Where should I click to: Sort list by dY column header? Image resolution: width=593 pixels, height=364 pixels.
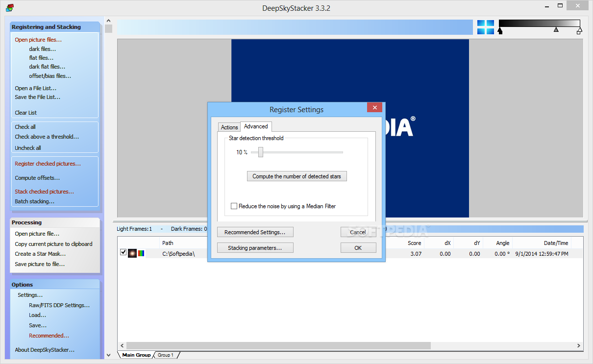pos(477,243)
